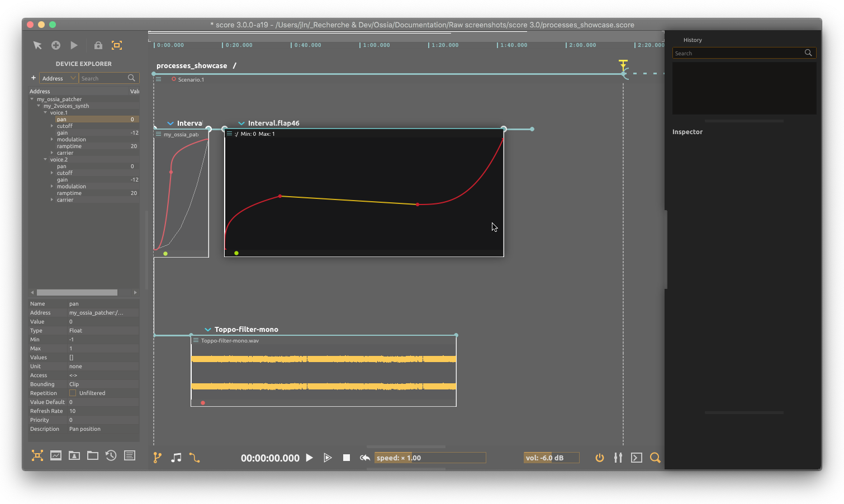Open the plain folder panel icon
Image resolution: width=844 pixels, height=504 pixels.
(93, 455)
